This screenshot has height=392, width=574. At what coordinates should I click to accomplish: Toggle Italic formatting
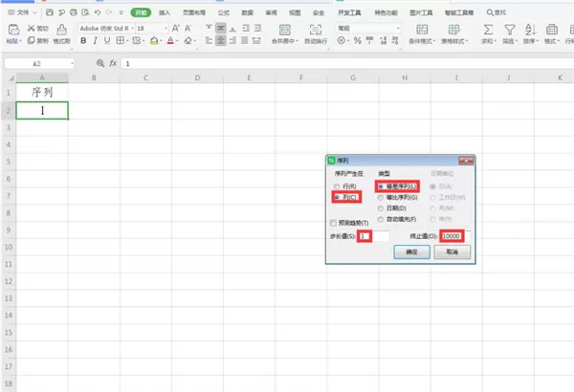coord(95,40)
